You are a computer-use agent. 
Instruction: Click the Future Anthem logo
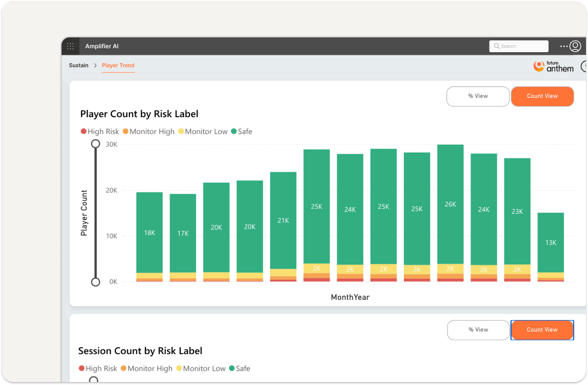554,66
